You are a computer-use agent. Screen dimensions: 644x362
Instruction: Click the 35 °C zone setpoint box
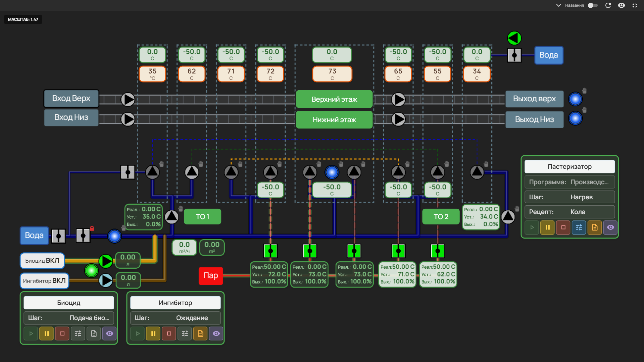tap(152, 74)
